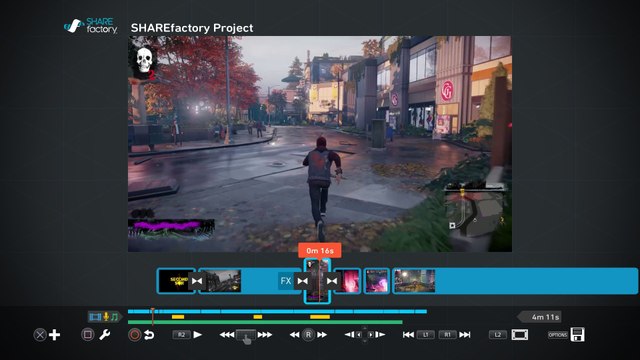Click the 4m 11s duration label

point(540,317)
